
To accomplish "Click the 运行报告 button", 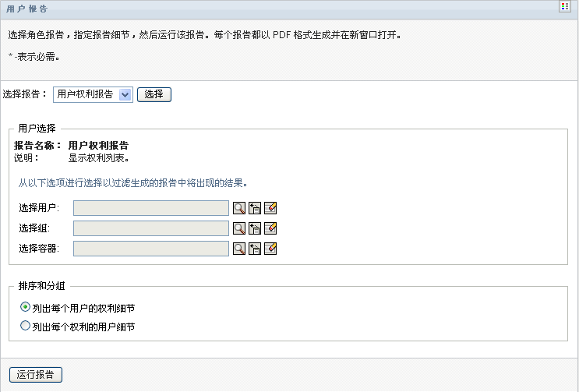I will 36,374.
